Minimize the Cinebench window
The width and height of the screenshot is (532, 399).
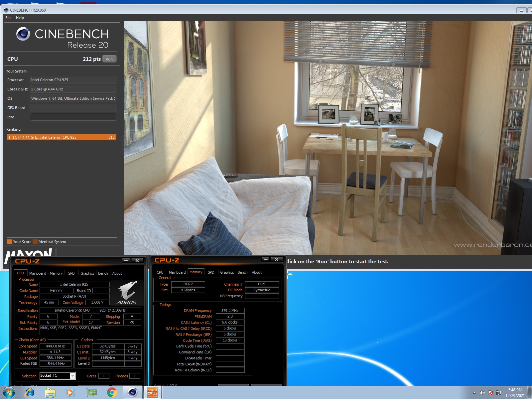point(521,10)
